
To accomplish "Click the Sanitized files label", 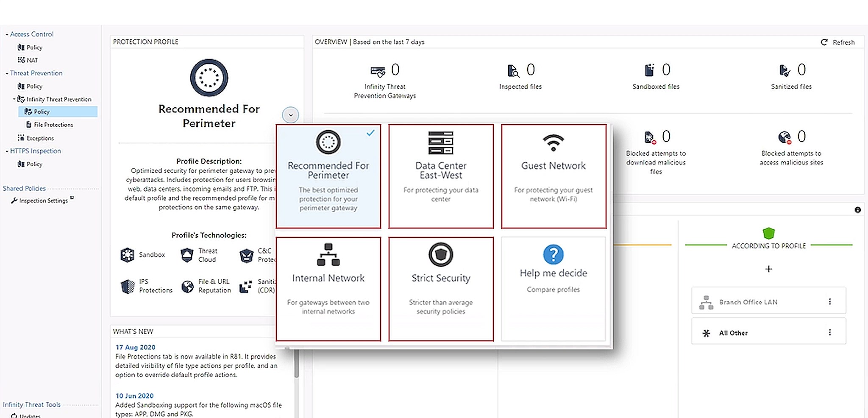I will 791,87.
